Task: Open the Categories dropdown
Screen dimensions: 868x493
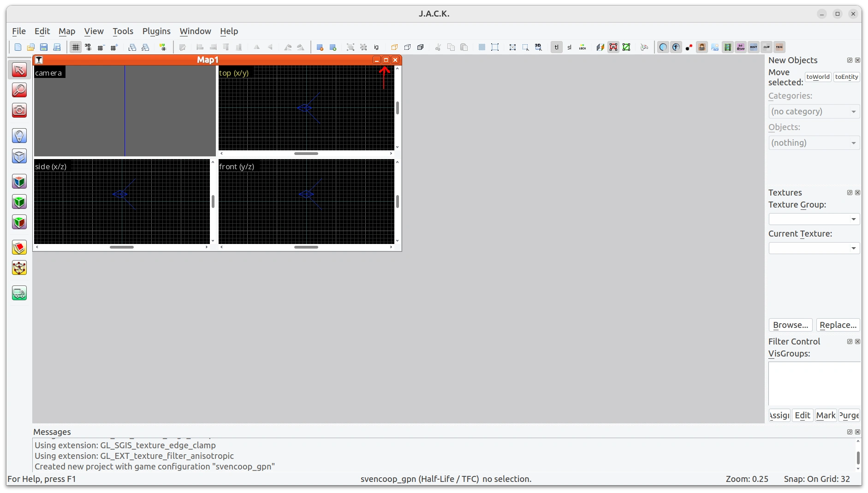Action: click(x=814, y=111)
